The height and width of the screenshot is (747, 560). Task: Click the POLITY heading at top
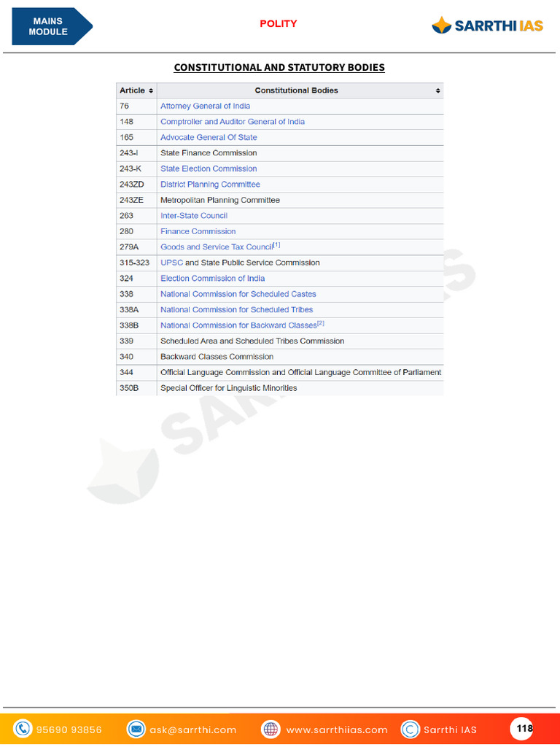point(278,23)
